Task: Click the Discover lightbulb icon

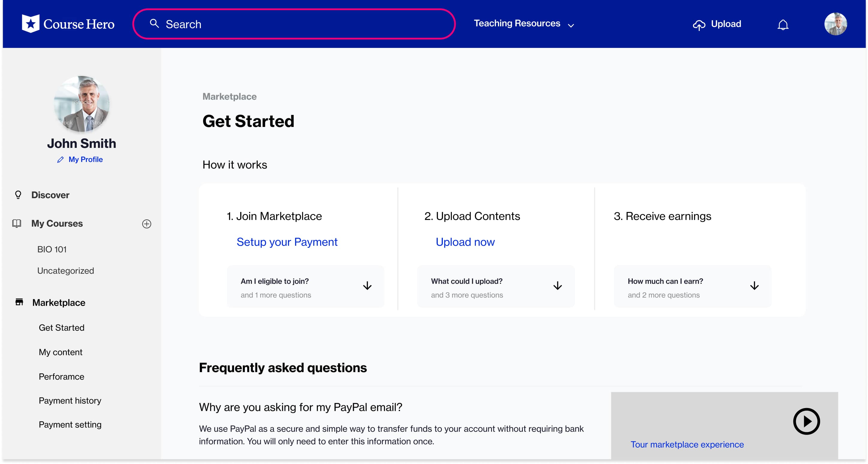Action: (18, 195)
